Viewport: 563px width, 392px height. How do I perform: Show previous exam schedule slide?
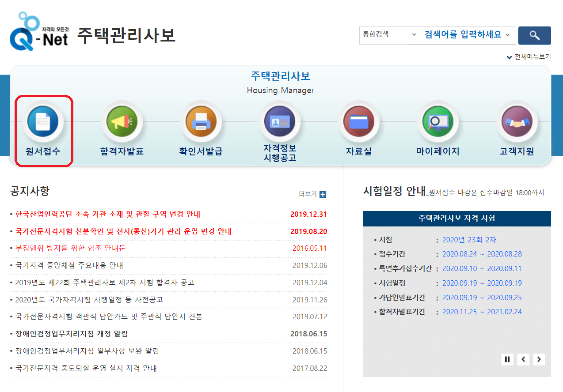tap(523, 359)
